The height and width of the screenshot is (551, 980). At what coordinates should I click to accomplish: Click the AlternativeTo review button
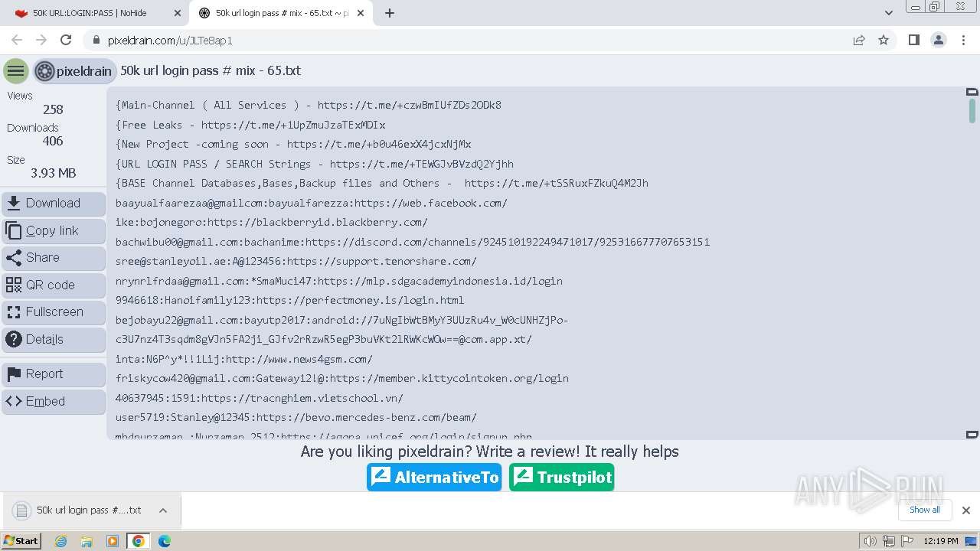tap(434, 478)
